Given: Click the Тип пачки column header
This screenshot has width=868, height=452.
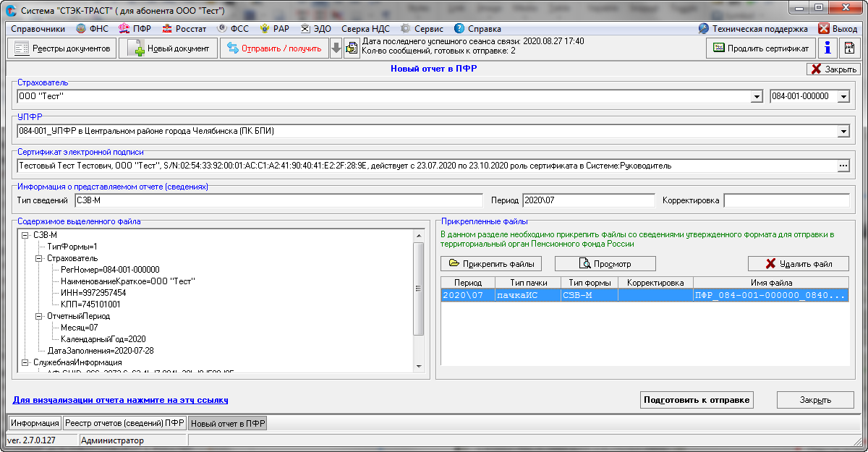Looking at the screenshot, I should (x=528, y=283).
